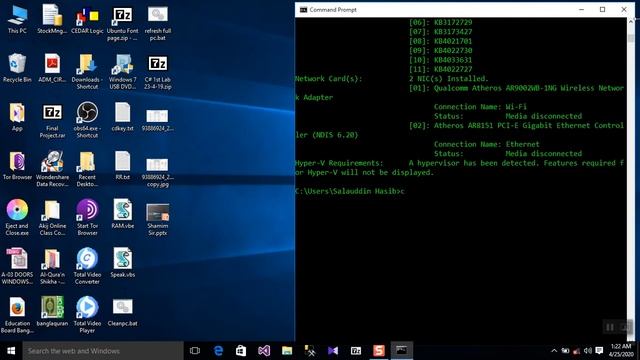Screen dimensions: 640x360
Task: Select the ADM_CIR PDF document icon
Action: coord(52,69)
